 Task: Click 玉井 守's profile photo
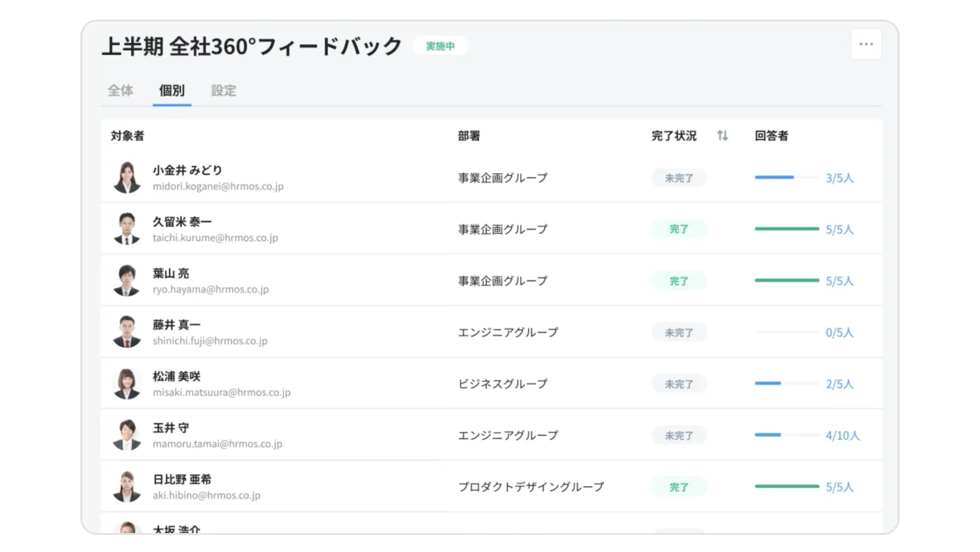coord(126,435)
